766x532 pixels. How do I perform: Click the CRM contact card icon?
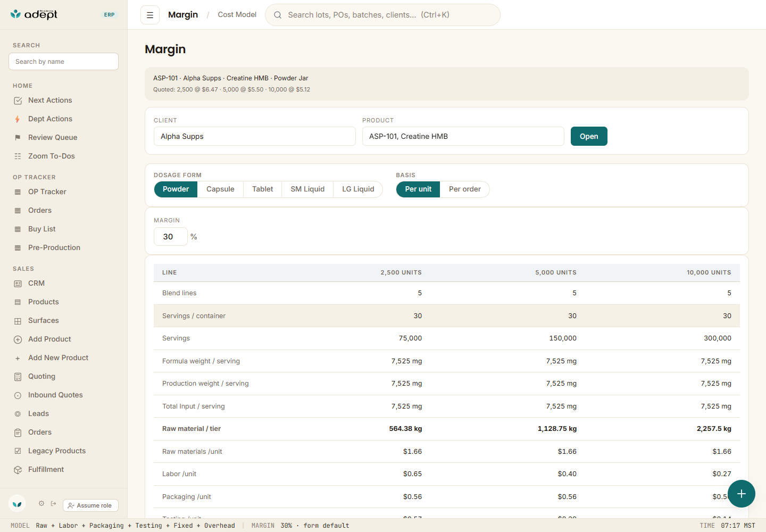[x=18, y=284]
